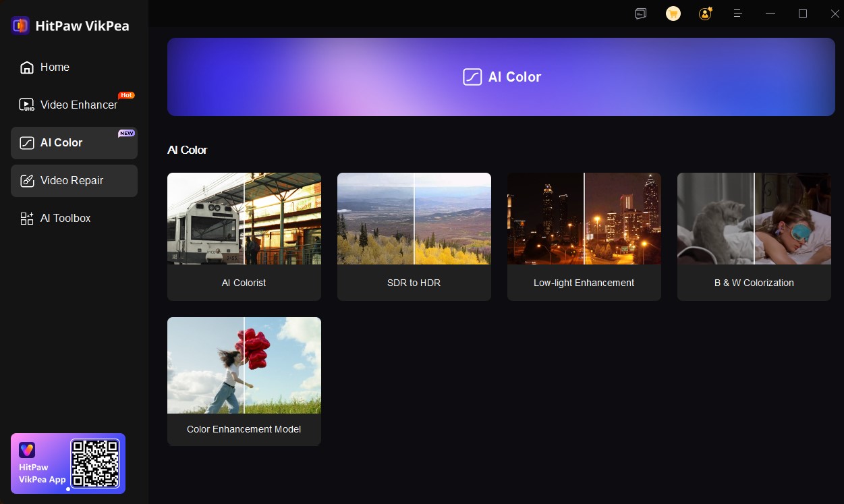Click the AI Toolbox grid icon
The image size is (844, 504).
pos(27,219)
